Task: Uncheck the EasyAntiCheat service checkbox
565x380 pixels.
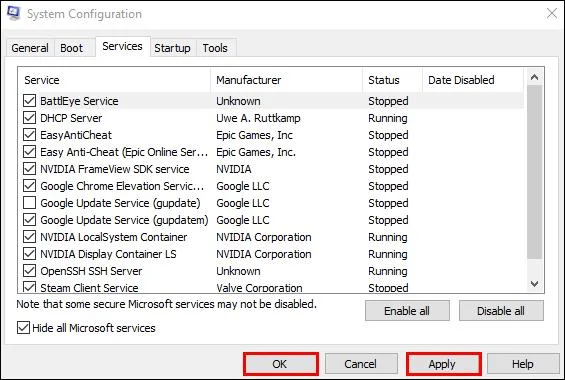Action: point(29,135)
